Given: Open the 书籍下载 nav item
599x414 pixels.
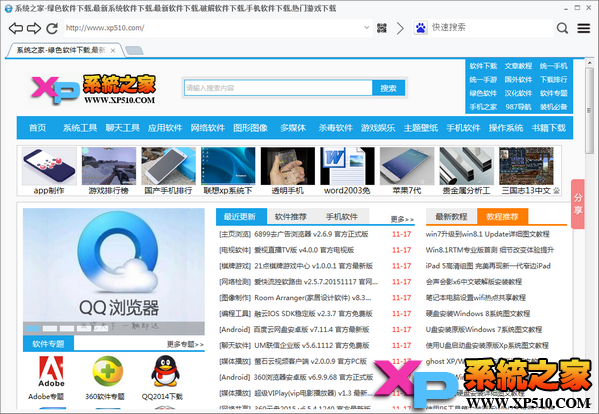Looking at the screenshot, I should pos(549,128).
